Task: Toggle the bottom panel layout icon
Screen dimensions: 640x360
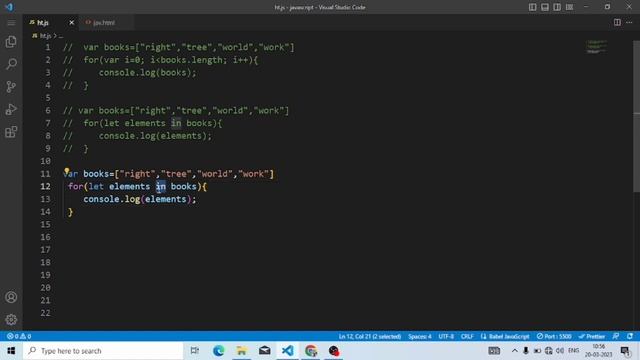Action: coord(544,7)
